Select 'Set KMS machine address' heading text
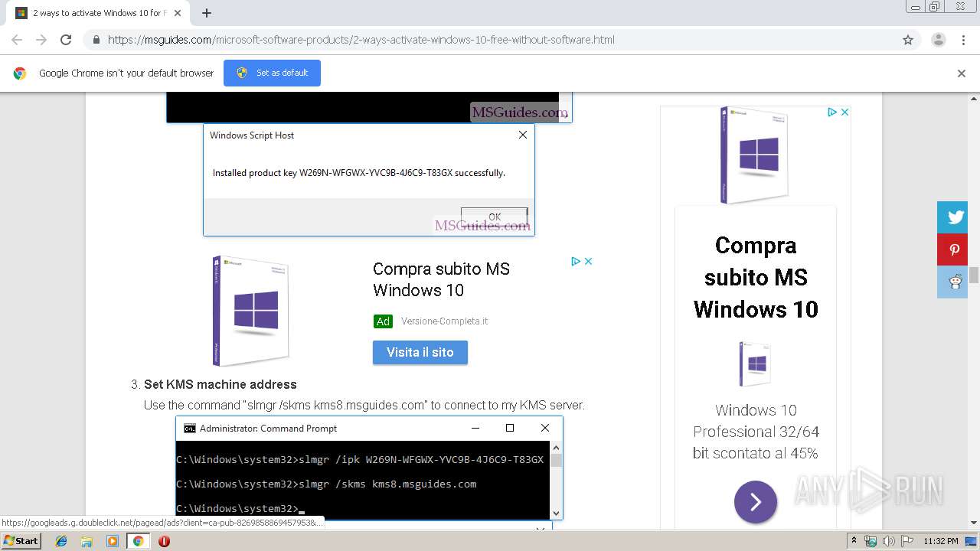Image resolution: width=980 pixels, height=551 pixels. tap(220, 384)
